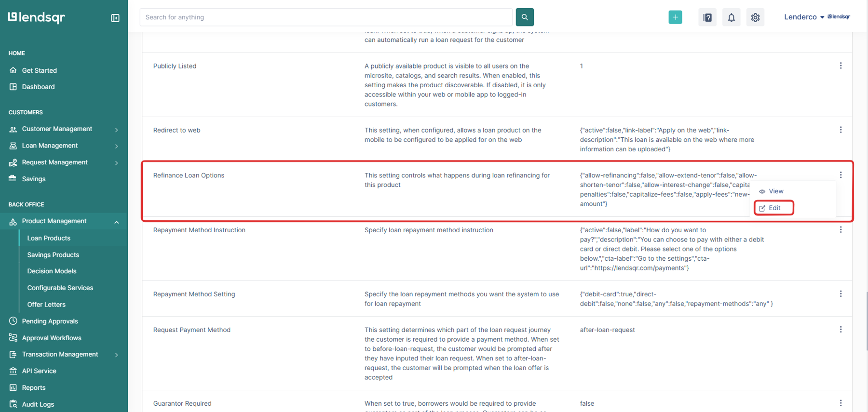Screen dimensions: 868x412
Task: Click the Approval Workflows icon
Action: tap(13, 338)
